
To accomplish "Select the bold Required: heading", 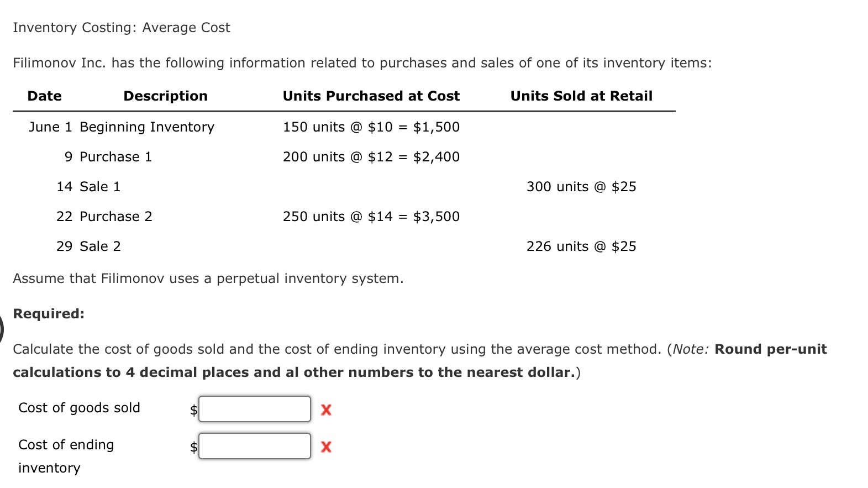I will (48, 313).
